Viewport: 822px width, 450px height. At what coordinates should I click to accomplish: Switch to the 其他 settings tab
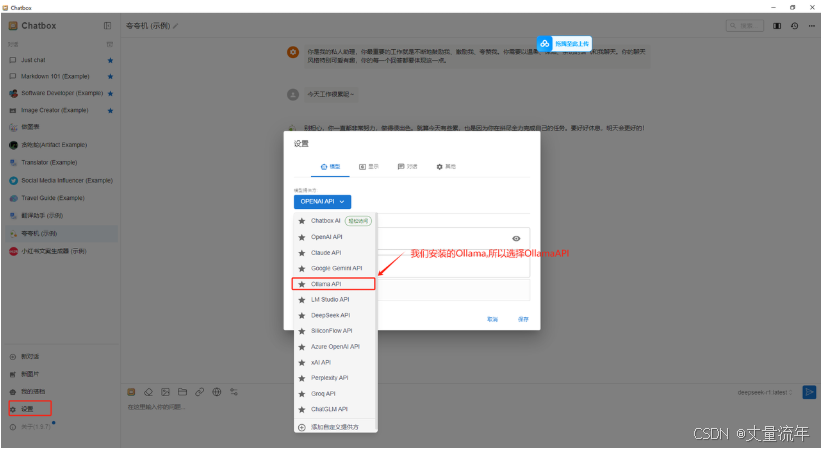(446, 167)
